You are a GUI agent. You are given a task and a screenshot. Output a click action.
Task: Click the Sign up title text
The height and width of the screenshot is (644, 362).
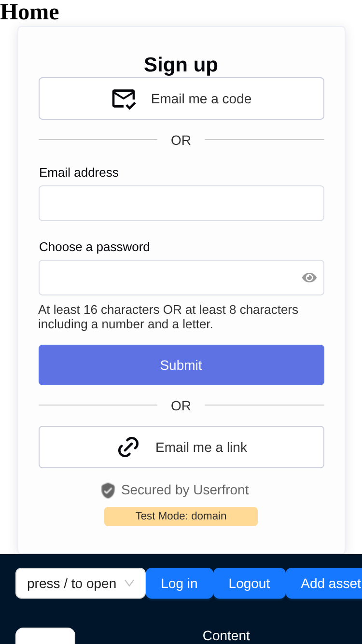coord(181,65)
